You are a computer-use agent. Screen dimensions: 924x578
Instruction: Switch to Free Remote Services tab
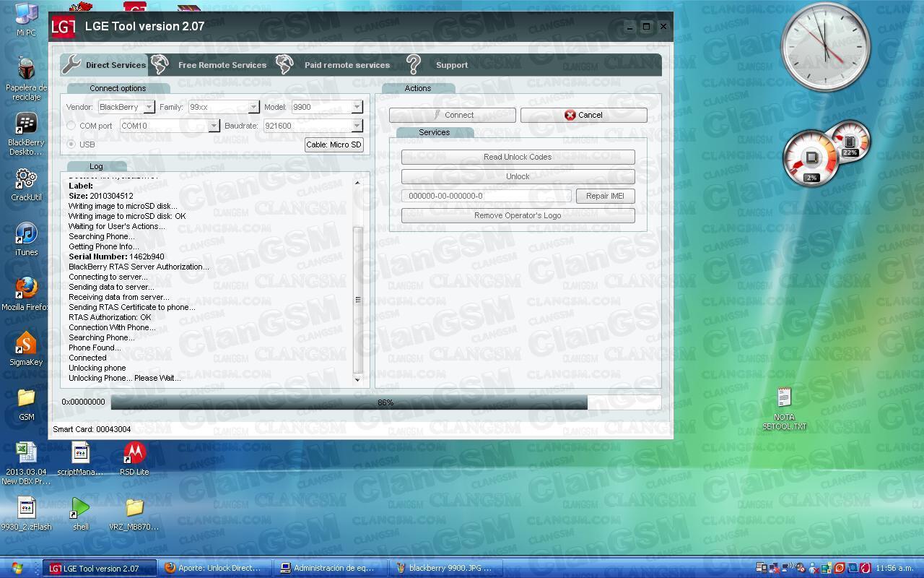[x=222, y=65]
